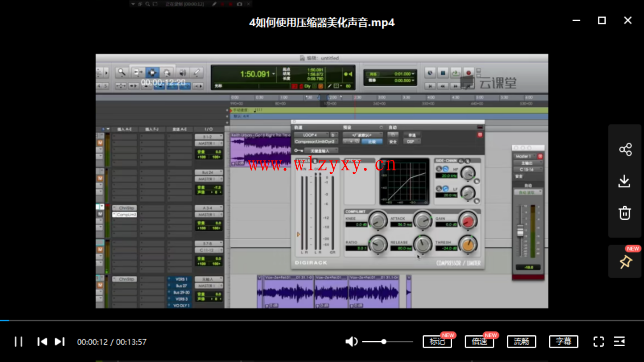Open the nudge value 0:00.500 dropdown

pos(413,80)
